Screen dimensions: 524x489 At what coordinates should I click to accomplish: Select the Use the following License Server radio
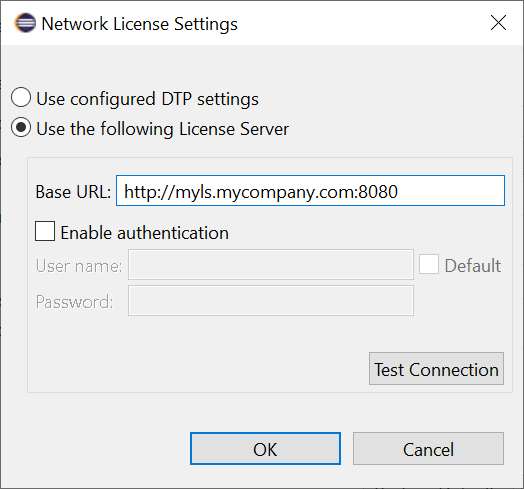point(21,127)
